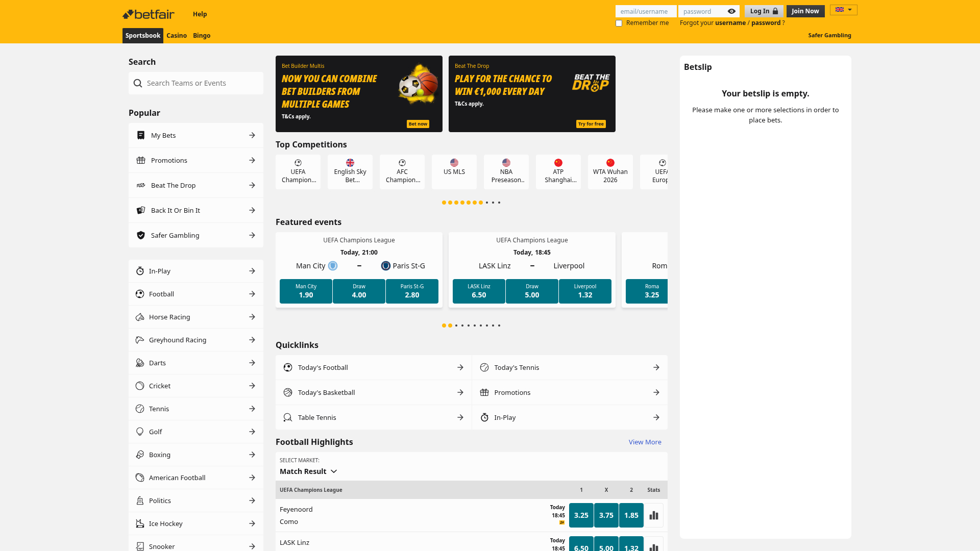
Task: Focus the email/username field
Action: [x=646, y=11]
